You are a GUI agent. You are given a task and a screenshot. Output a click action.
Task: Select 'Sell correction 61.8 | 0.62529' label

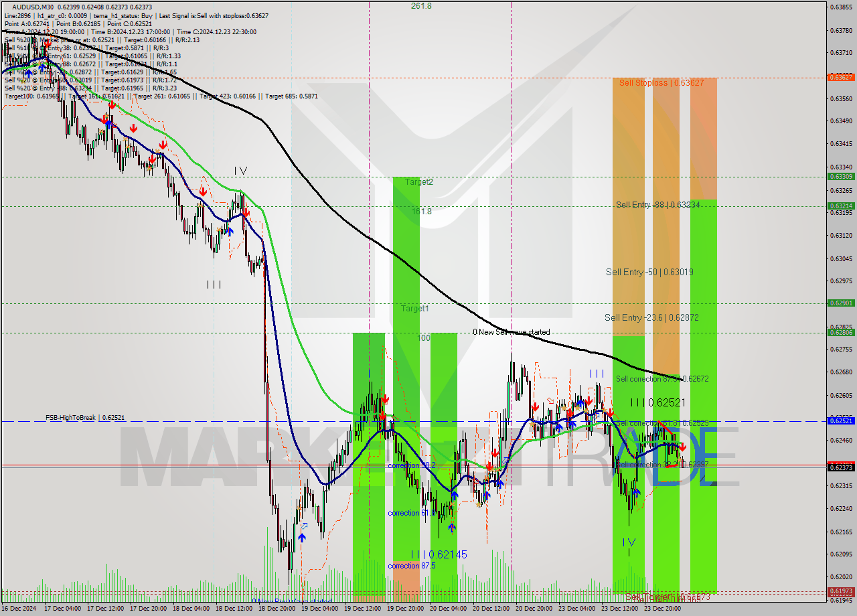point(662,423)
